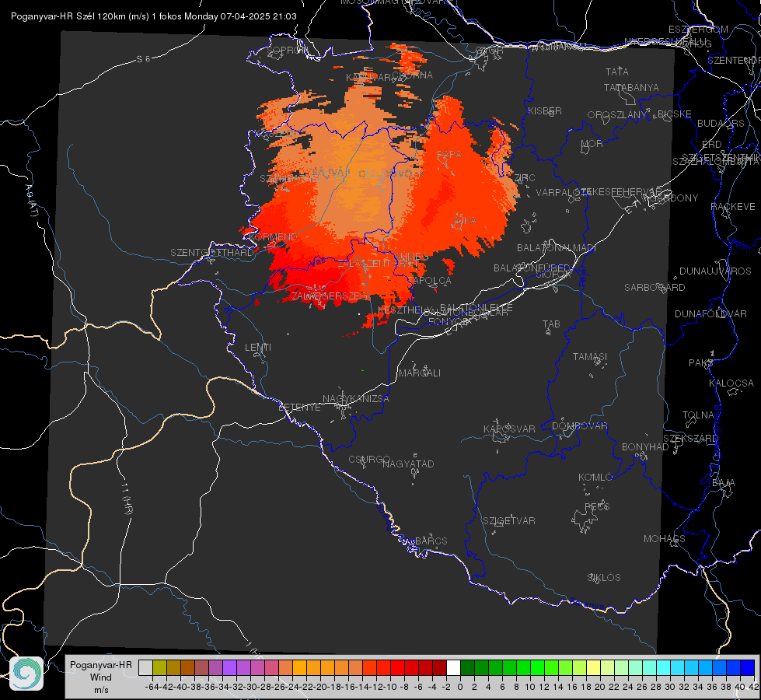The height and width of the screenshot is (700, 761).
Task: Click the LENTI city label
Action: click(x=258, y=348)
